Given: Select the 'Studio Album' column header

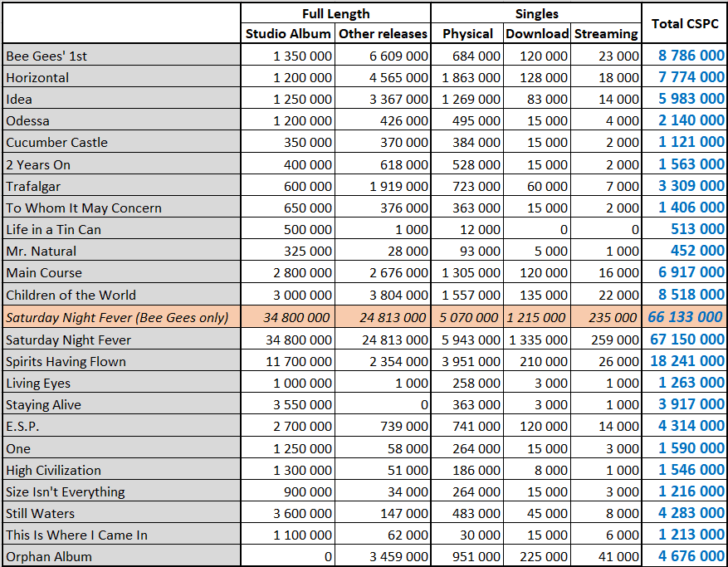Looking at the screenshot, I should pyautogui.click(x=288, y=33).
